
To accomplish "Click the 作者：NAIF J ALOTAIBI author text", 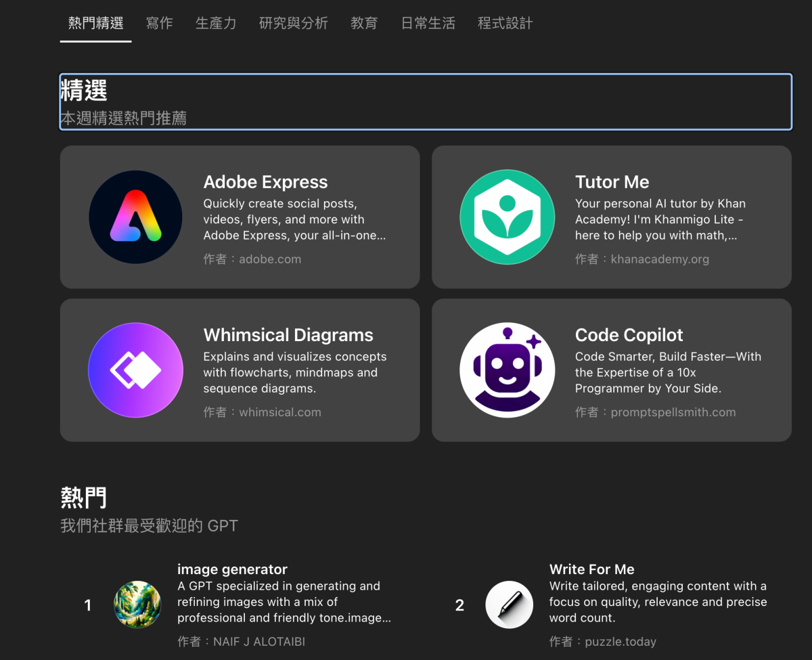I will 241,641.
